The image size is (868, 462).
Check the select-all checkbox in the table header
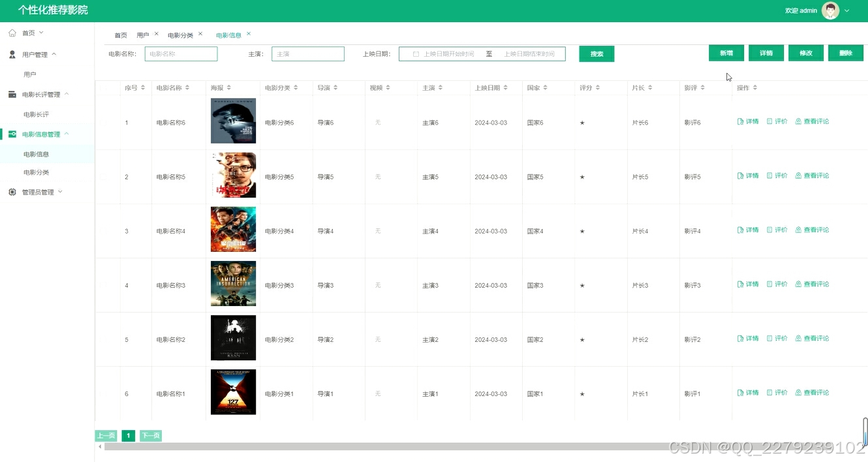pos(103,87)
